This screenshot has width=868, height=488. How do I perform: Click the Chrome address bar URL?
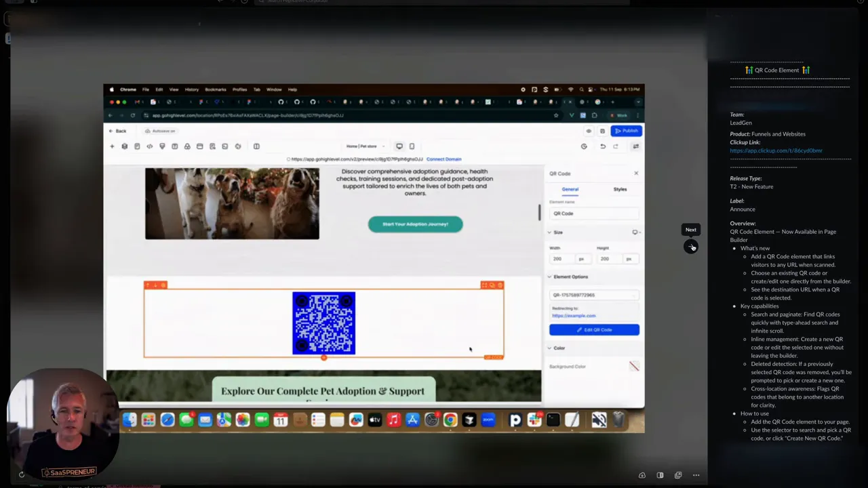248,116
